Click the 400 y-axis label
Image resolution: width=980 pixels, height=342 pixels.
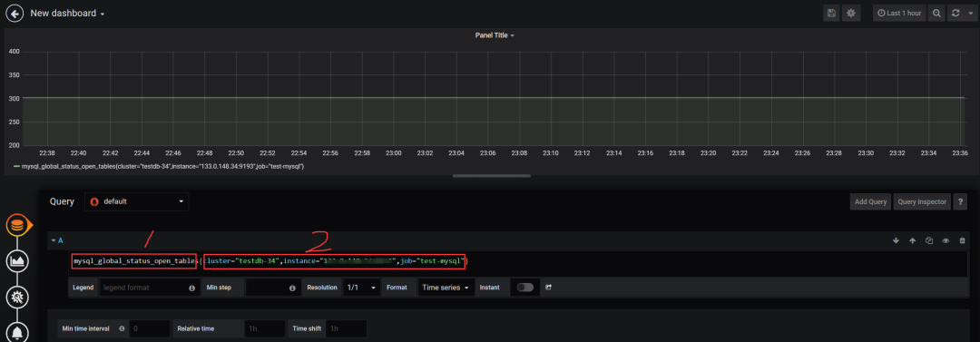click(x=14, y=52)
